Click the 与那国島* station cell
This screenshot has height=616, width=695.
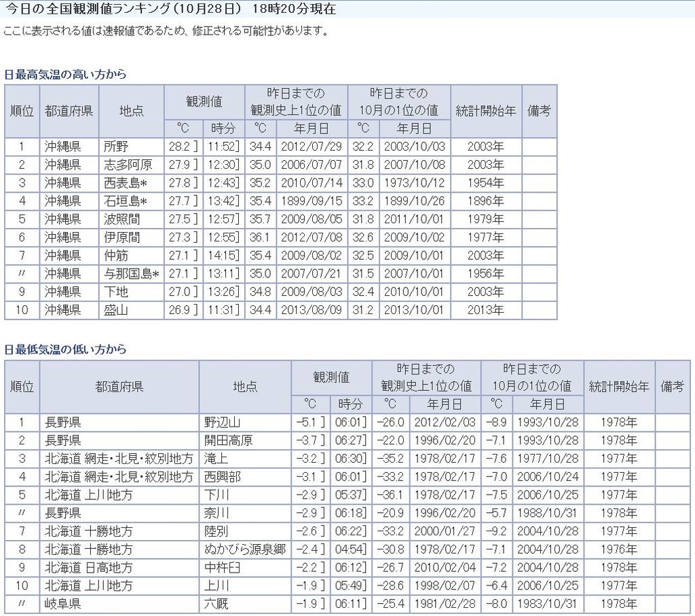point(131,274)
